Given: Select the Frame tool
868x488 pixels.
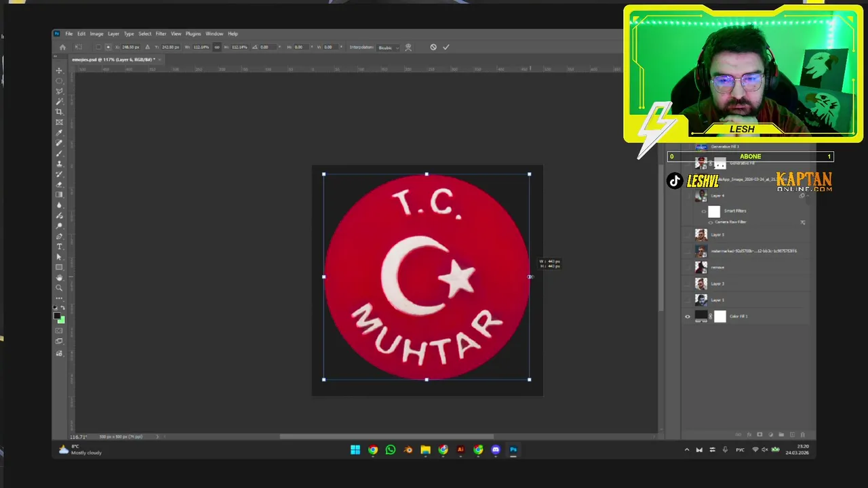Looking at the screenshot, I should pos(59,122).
